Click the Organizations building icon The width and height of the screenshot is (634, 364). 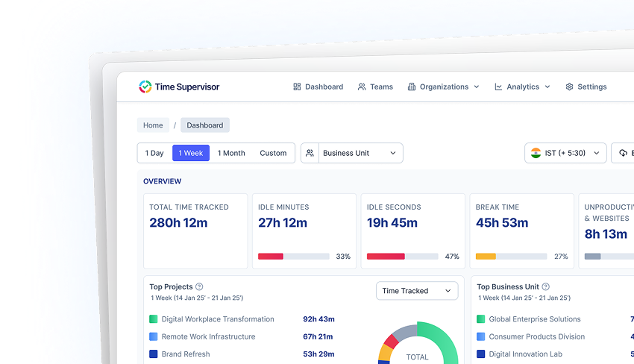(x=412, y=87)
